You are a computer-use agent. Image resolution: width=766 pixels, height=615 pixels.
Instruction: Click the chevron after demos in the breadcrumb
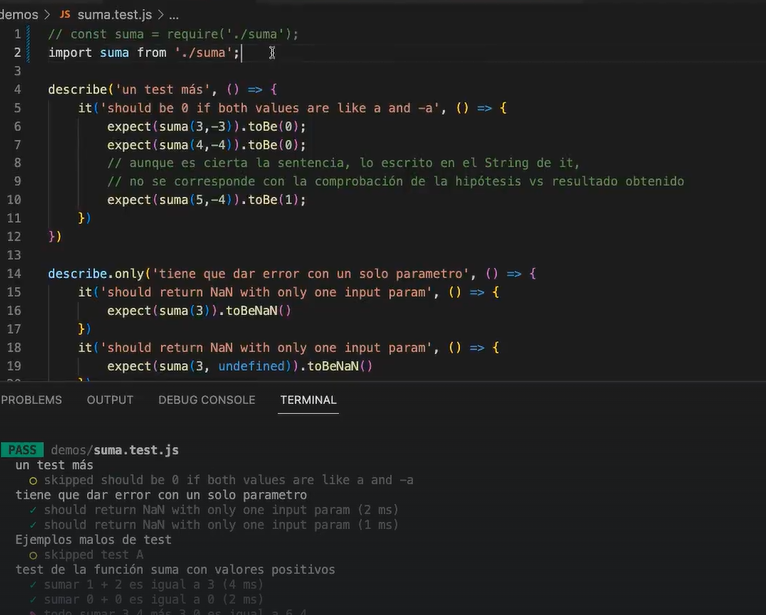coord(47,15)
